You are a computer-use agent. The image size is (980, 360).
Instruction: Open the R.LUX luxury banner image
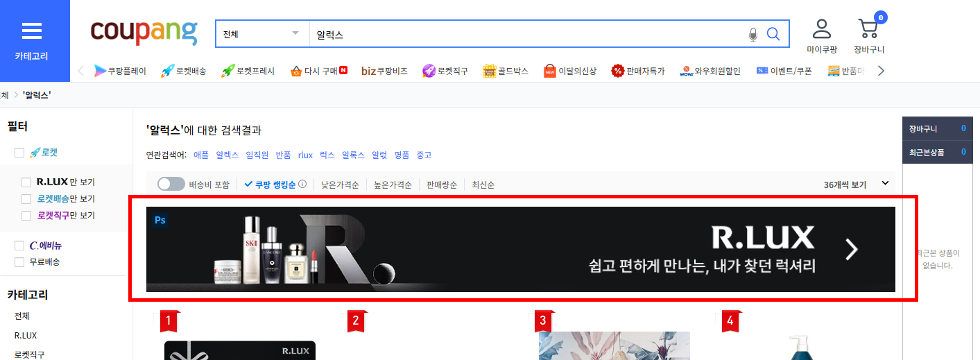[x=520, y=249]
